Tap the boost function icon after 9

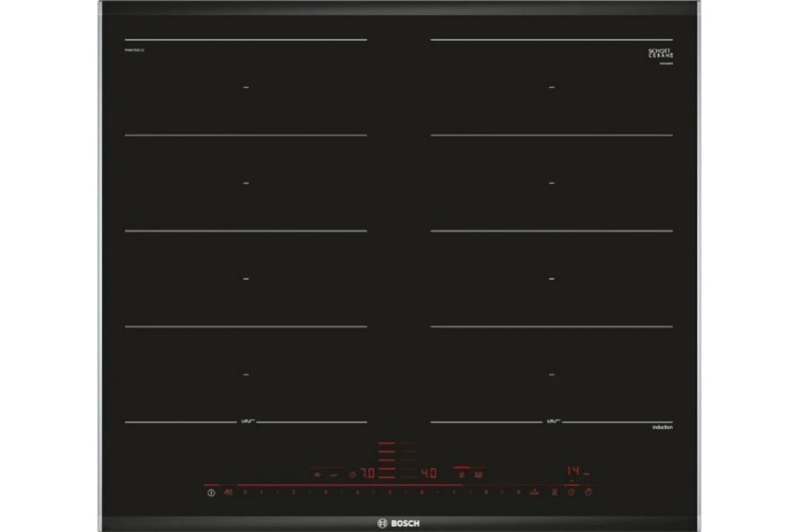click(x=535, y=493)
